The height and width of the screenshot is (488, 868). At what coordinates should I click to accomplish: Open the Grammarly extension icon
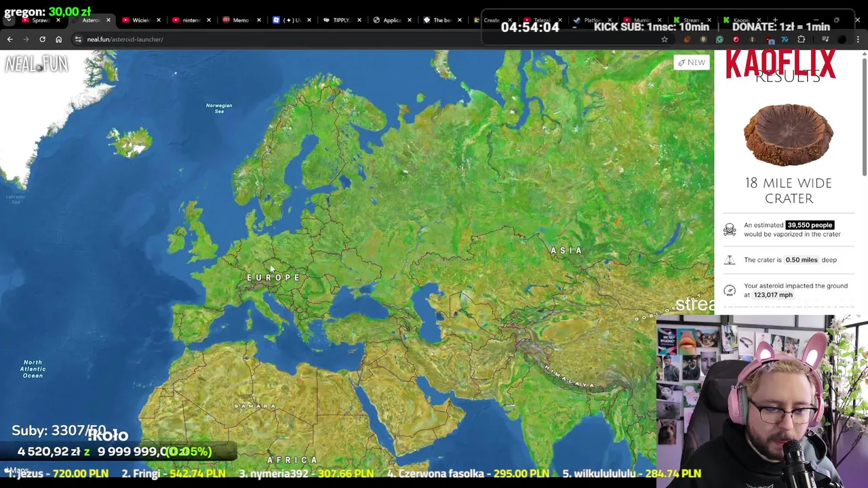[x=719, y=39]
